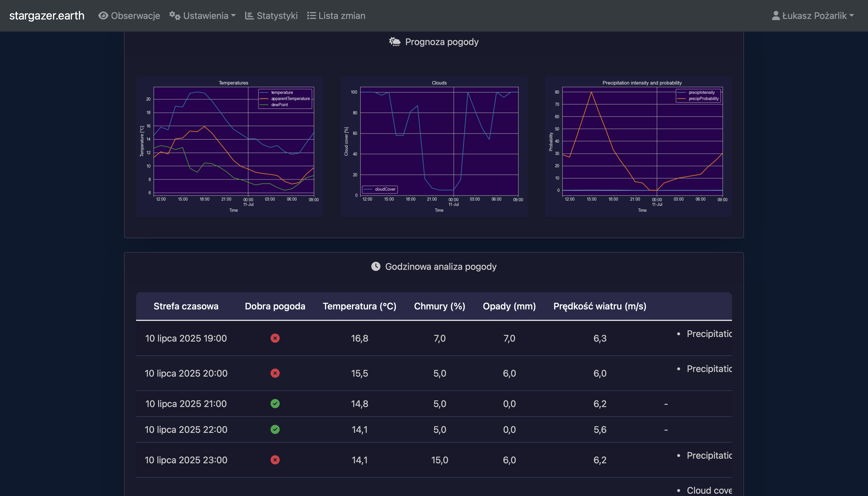The image size is (868, 496).
Task: Click green check icon for 21:00 row
Action: [x=275, y=404]
